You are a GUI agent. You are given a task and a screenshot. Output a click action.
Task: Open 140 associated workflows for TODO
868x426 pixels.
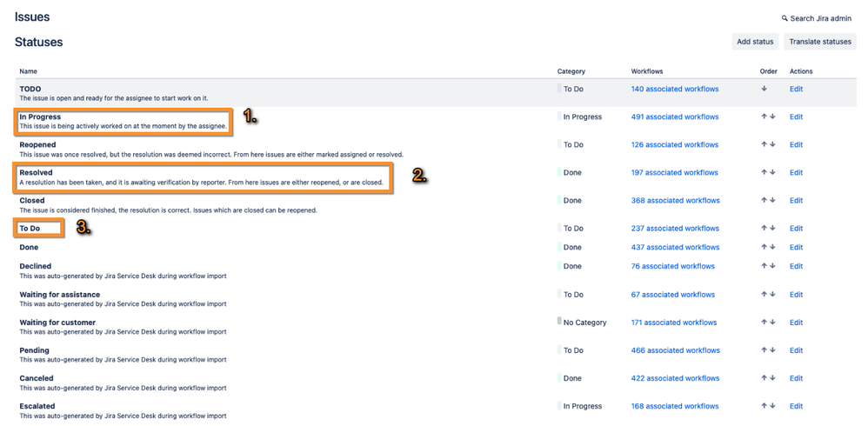(x=675, y=89)
